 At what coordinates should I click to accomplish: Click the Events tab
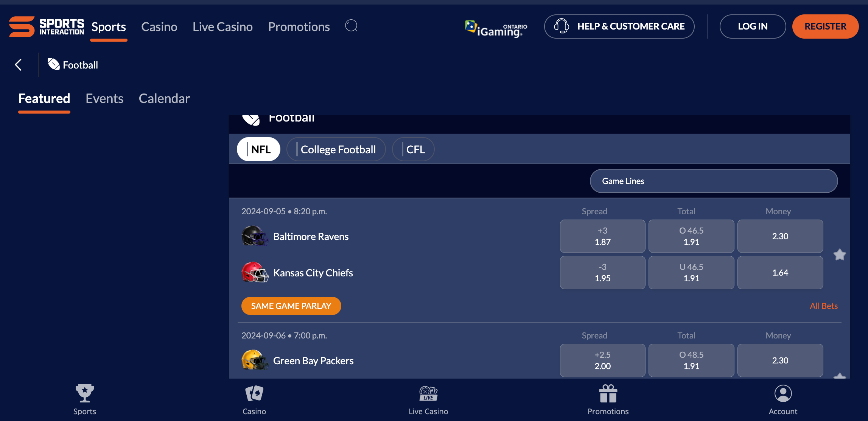pyautogui.click(x=105, y=98)
